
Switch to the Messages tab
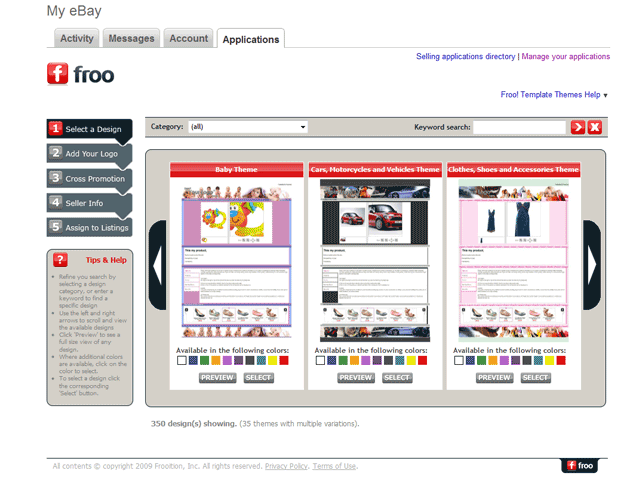131,39
